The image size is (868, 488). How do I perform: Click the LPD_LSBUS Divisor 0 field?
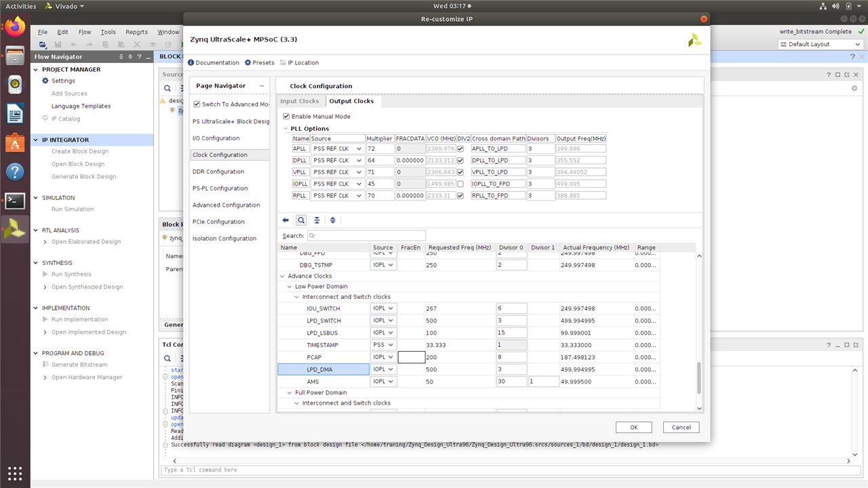click(511, 333)
